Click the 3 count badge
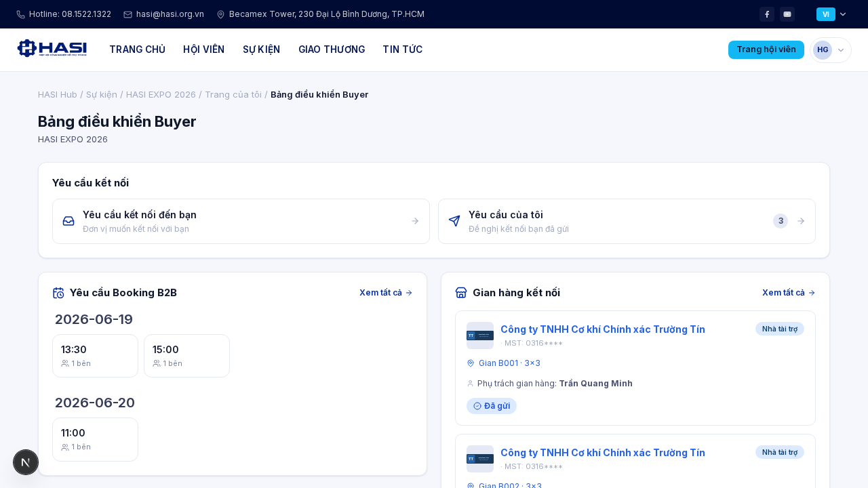868x488 pixels. 781,221
